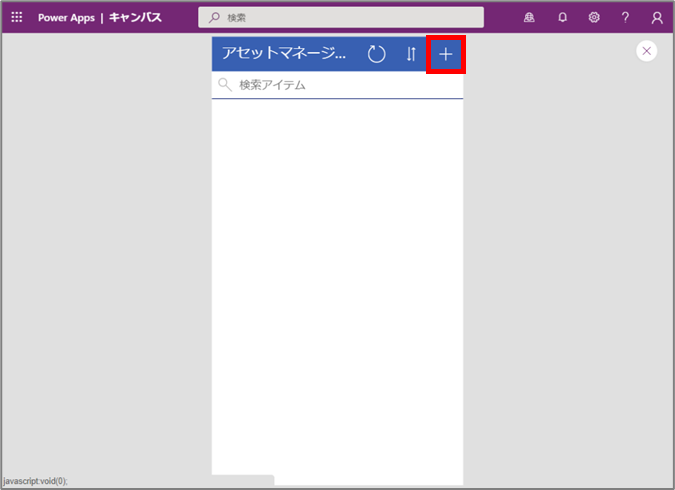Click the refresh icon in app header

[376, 54]
